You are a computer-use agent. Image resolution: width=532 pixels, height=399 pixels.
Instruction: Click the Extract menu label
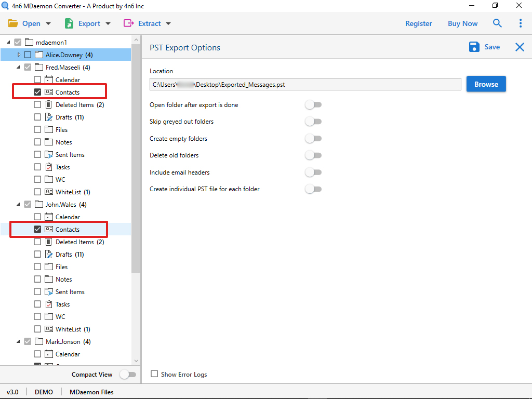click(149, 23)
